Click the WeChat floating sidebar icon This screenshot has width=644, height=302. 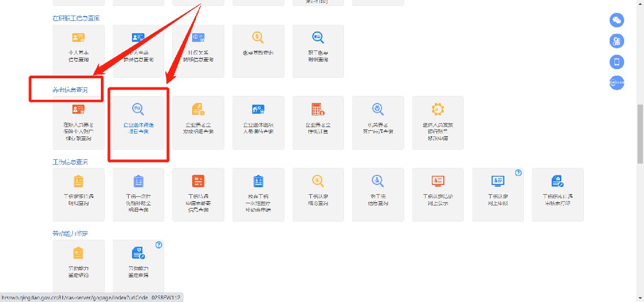tap(617, 20)
